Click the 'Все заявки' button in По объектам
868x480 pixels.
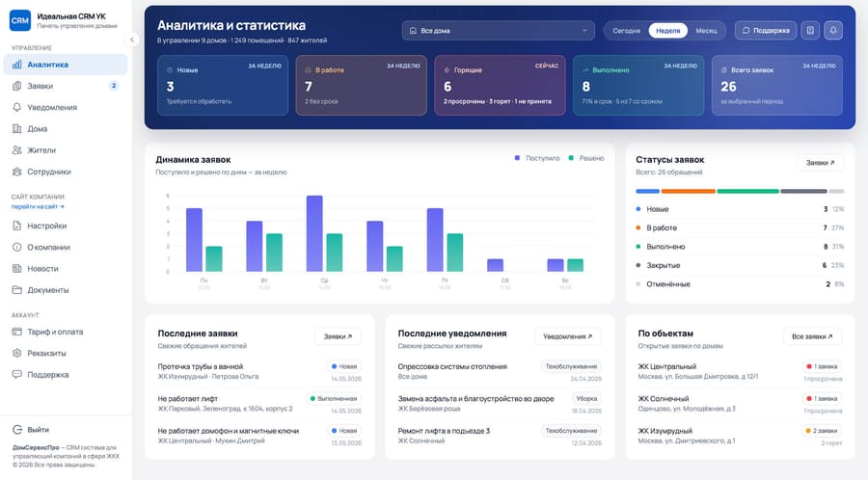[x=812, y=336]
